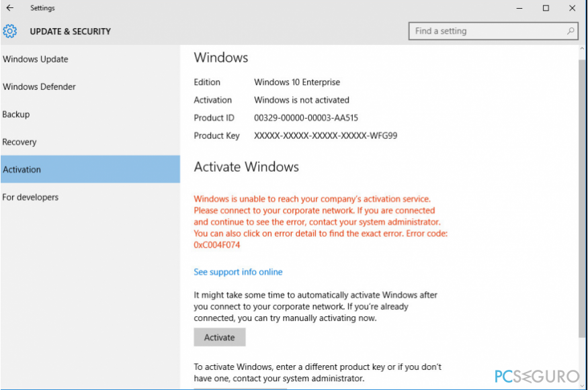This screenshot has height=390, width=588.
Task: Maximize the Settings window
Action: pos(546,8)
